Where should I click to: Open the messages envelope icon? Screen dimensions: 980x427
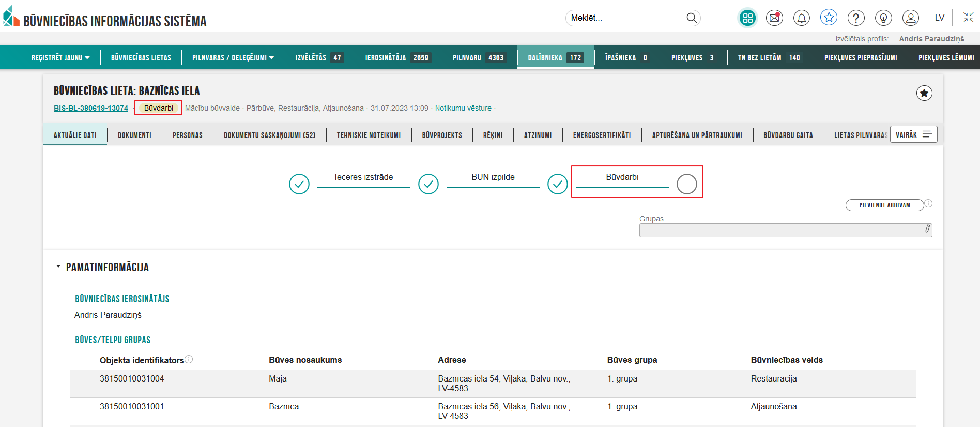(x=774, y=18)
